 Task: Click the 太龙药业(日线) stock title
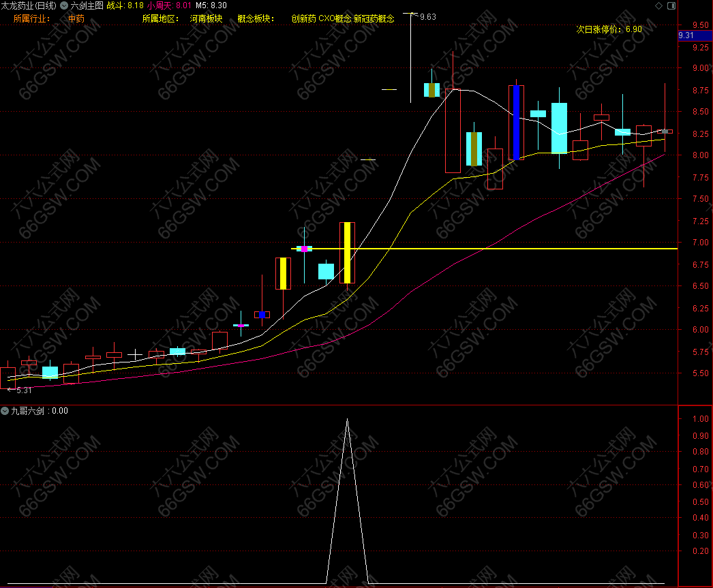click(29, 5)
